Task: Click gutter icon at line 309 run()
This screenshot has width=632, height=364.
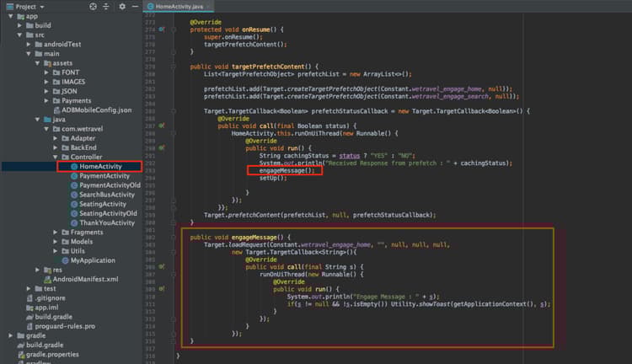Action: [162, 289]
